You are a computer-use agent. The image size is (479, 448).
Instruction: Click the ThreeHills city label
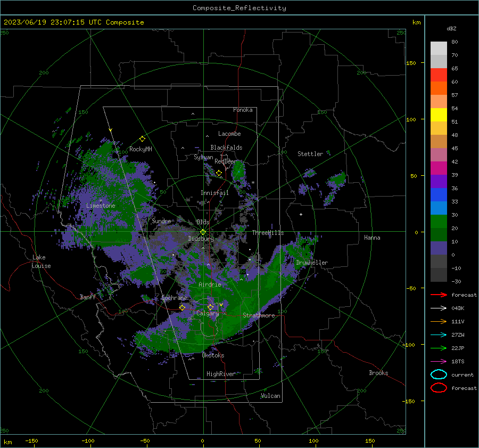click(x=268, y=233)
